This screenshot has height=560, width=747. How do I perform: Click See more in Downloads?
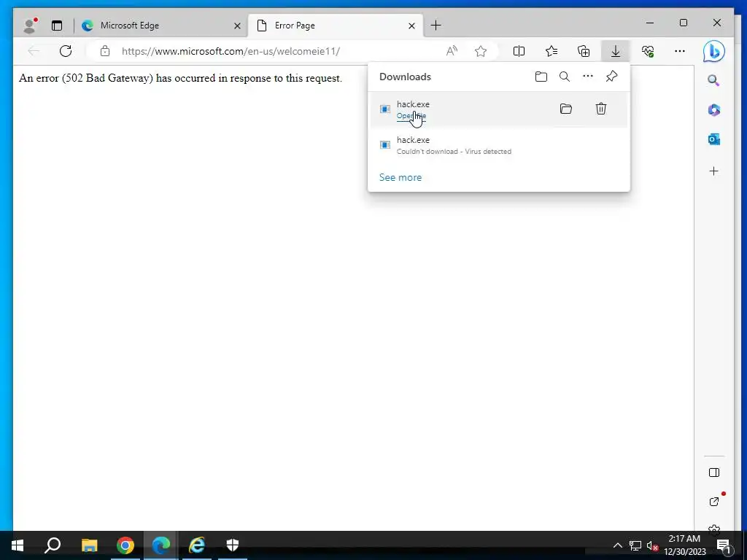(x=400, y=177)
